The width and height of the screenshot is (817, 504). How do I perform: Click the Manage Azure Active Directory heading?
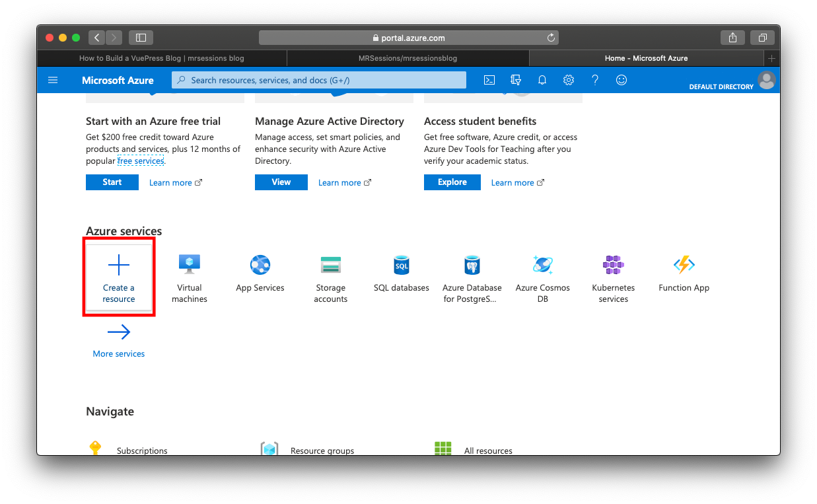point(330,122)
